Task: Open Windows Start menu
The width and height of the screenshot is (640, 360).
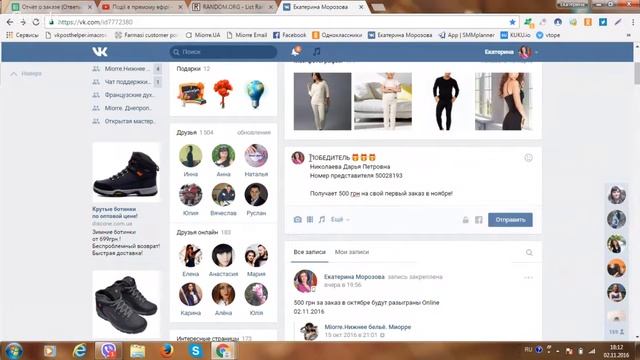Action: [x=13, y=351]
